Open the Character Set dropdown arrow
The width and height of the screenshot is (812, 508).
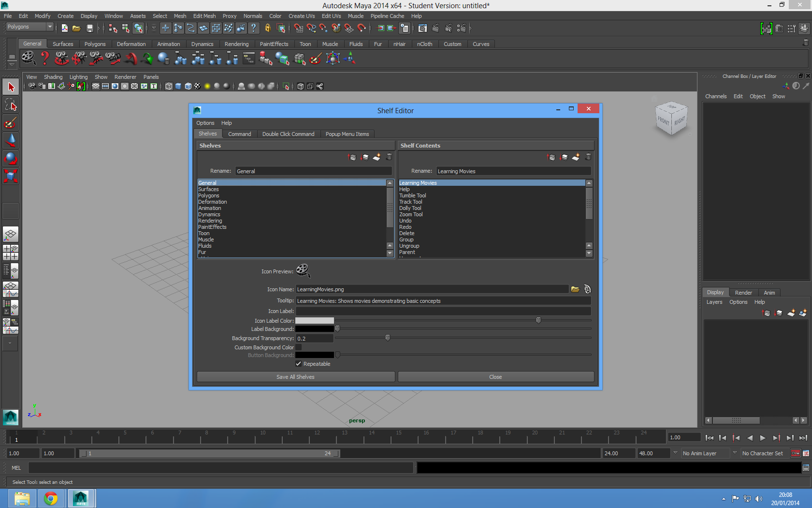735,453
